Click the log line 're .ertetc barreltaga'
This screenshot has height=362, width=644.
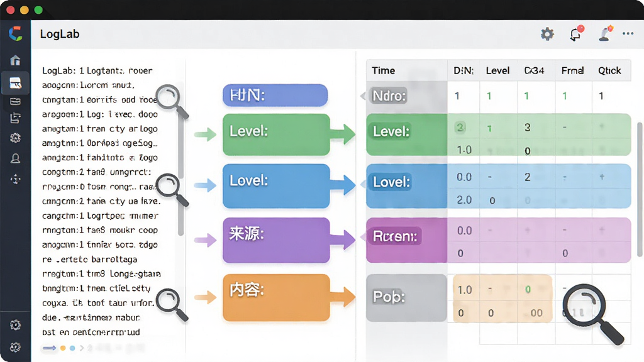[90, 260]
